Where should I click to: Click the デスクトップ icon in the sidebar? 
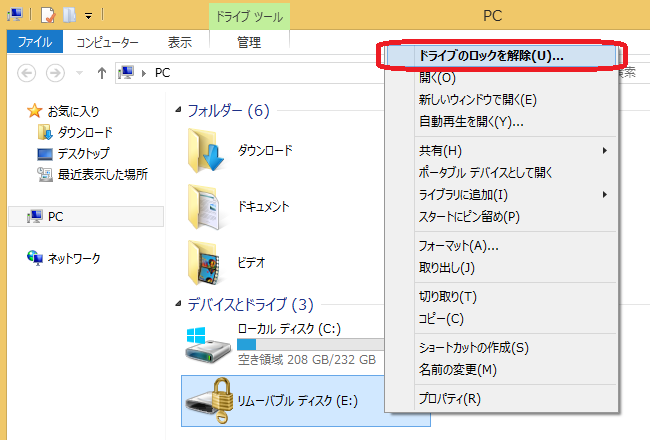[x=45, y=154]
